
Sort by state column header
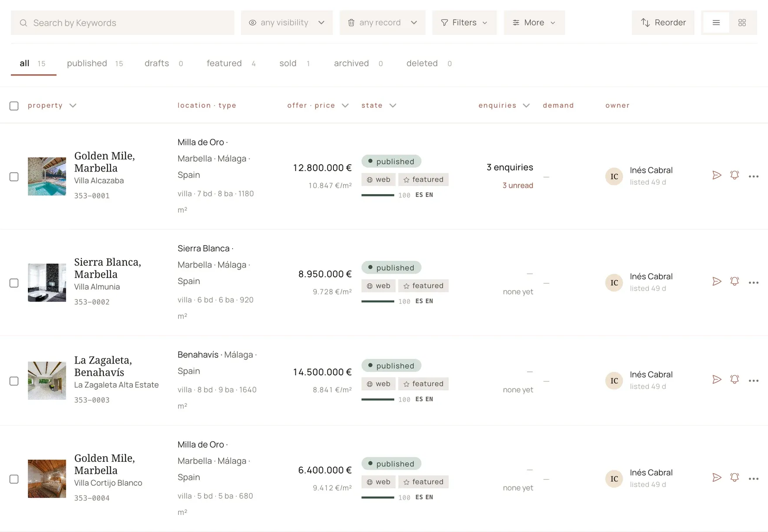379,105
